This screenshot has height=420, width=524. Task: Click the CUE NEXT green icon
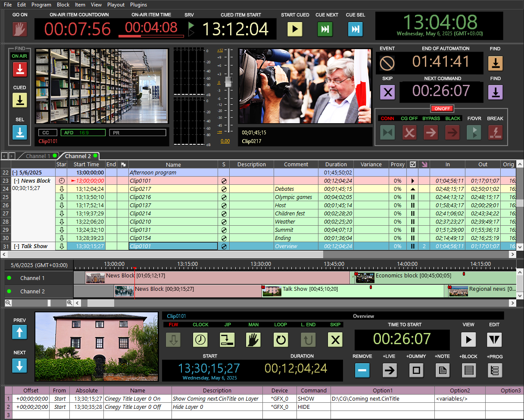pyautogui.click(x=325, y=29)
